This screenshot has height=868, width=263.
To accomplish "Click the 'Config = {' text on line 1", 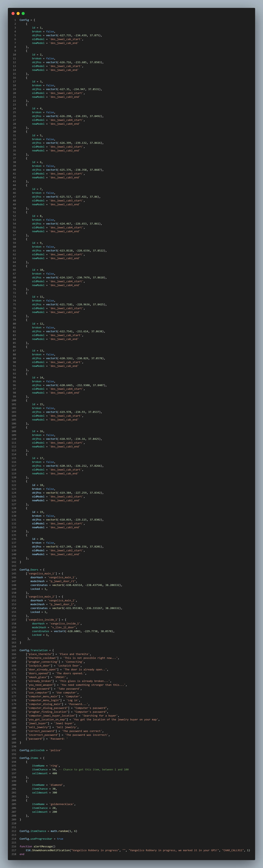I will 27,20.
